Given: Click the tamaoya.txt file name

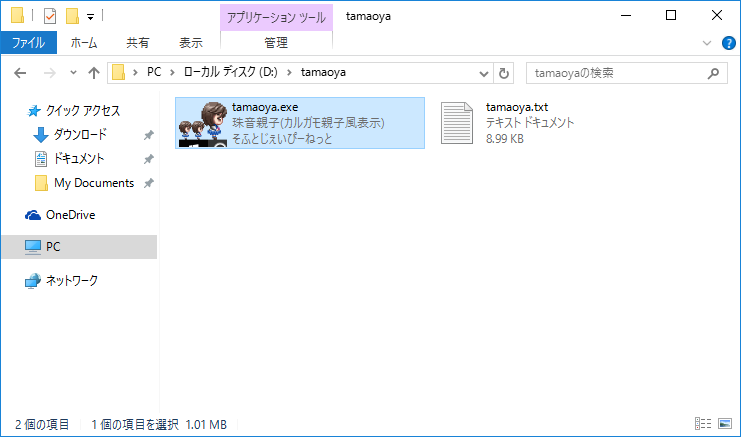Looking at the screenshot, I should coord(517,107).
